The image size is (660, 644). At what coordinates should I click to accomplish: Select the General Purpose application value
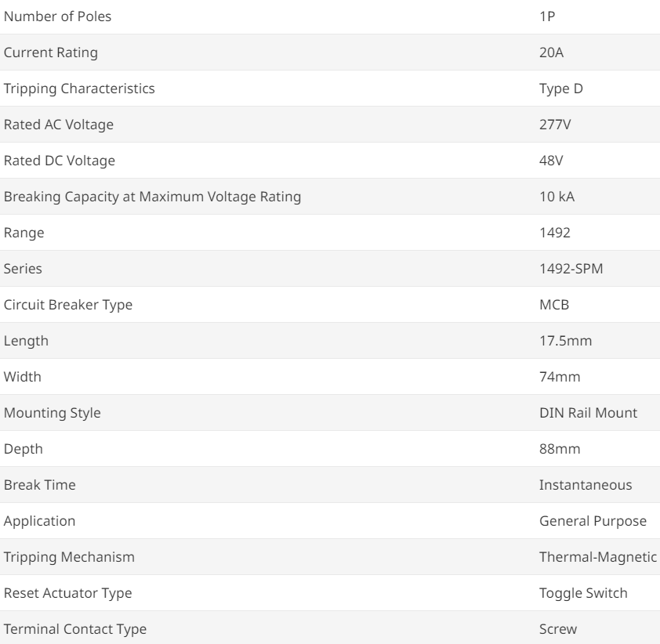tap(592, 521)
